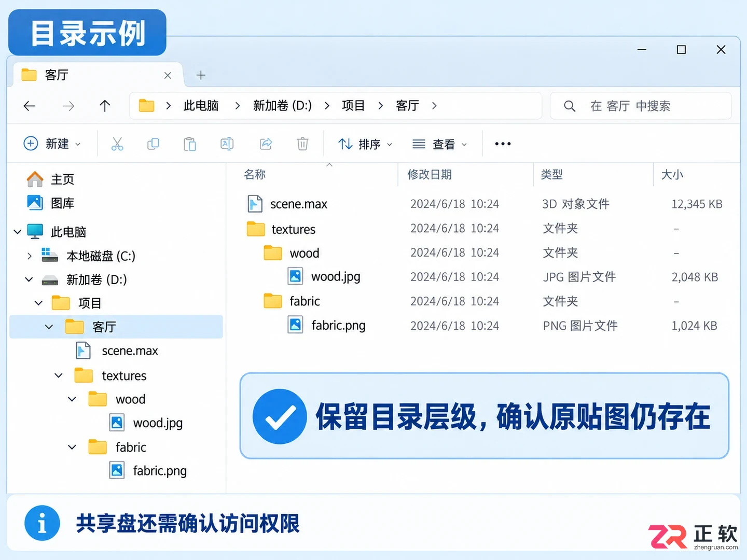The height and width of the screenshot is (560, 747).
Task: Go forward with the right arrow
Action: pyautogui.click(x=68, y=106)
